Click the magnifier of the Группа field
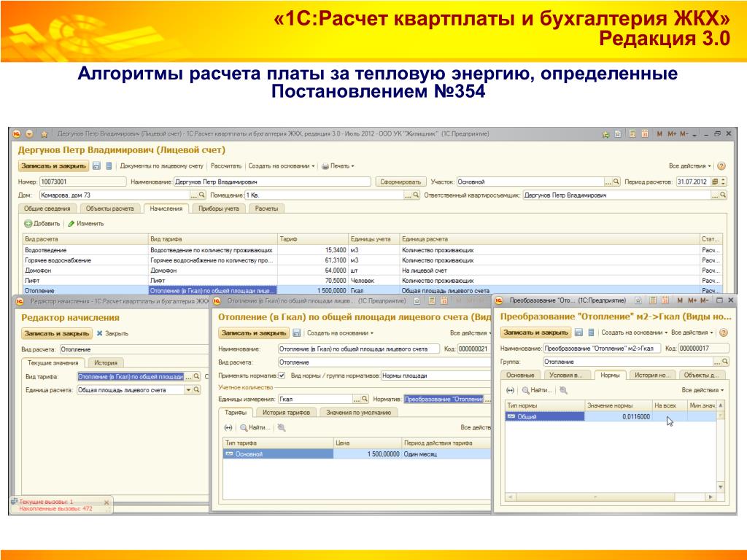The width and height of the screenshot is (747, 560). pyautogui.click(x=725, y=362)
